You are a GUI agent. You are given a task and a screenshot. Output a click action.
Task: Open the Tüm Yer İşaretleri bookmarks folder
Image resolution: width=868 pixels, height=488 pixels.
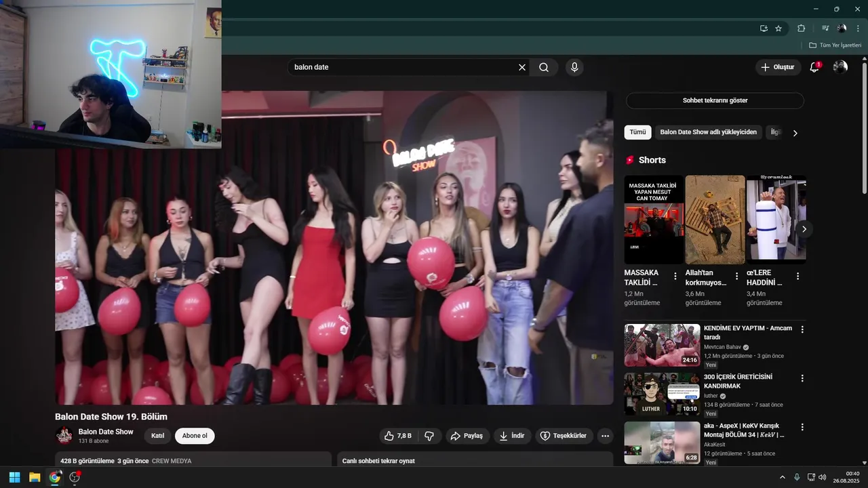(x=835, y=45)
